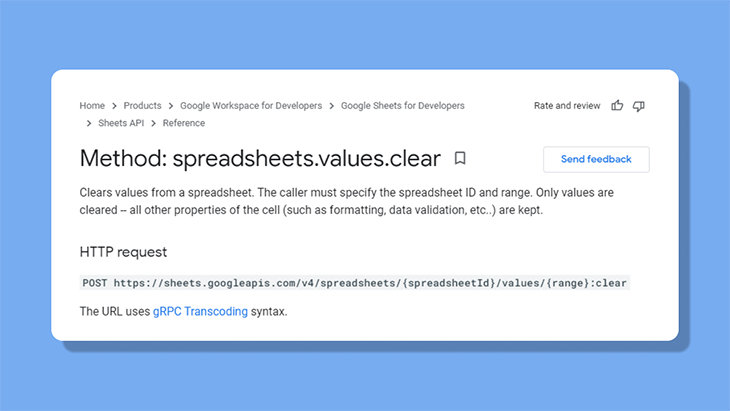730x411 pixels.
Task: Click the Method: spreadsheets.values.clear heading
Action: coord(260,158)
